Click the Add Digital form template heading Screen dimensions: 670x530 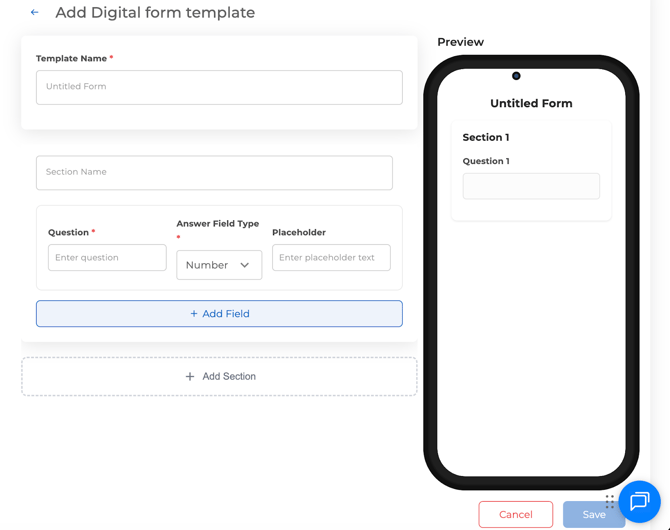[155, 13]
